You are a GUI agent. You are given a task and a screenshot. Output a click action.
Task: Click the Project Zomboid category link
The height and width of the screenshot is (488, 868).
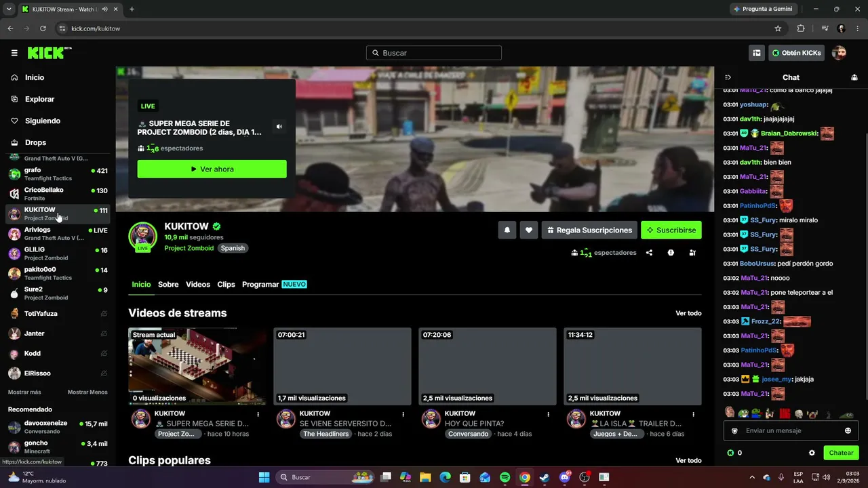189,248
